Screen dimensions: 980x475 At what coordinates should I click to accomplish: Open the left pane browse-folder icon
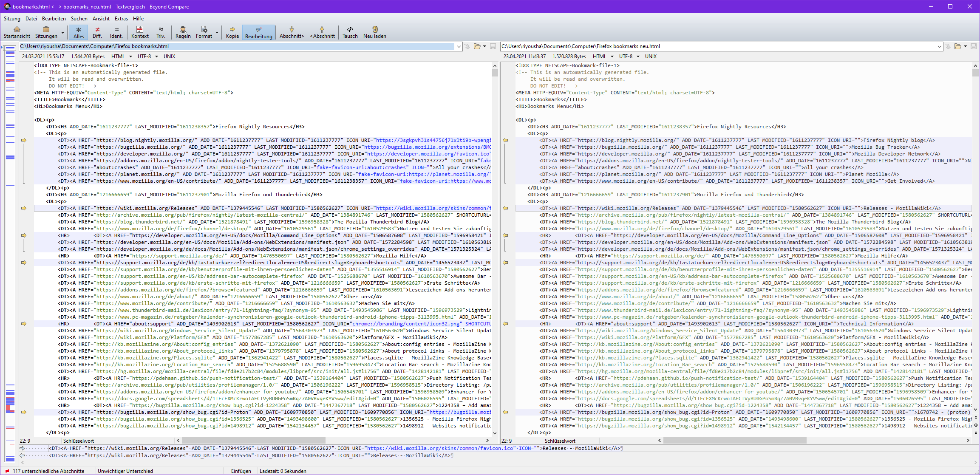coord(477,46)
